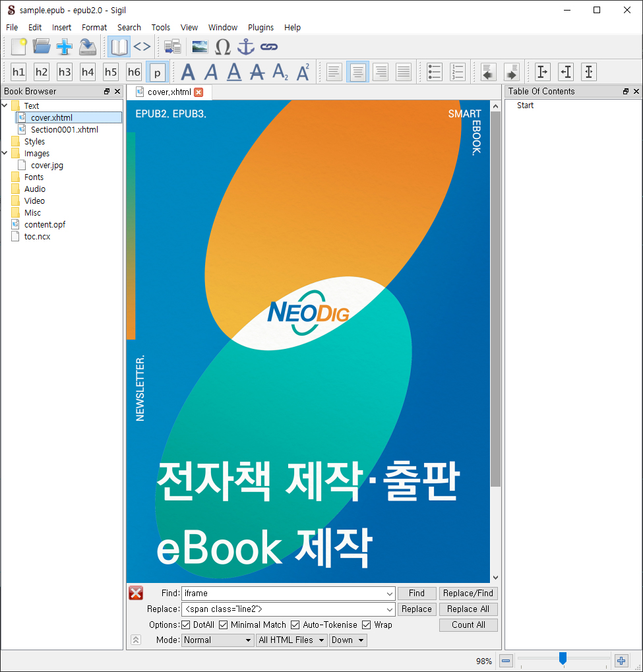Toggle bold text formatting
Image resolution: width=643 pixels, height=672 pixels.
click(188, 72)
